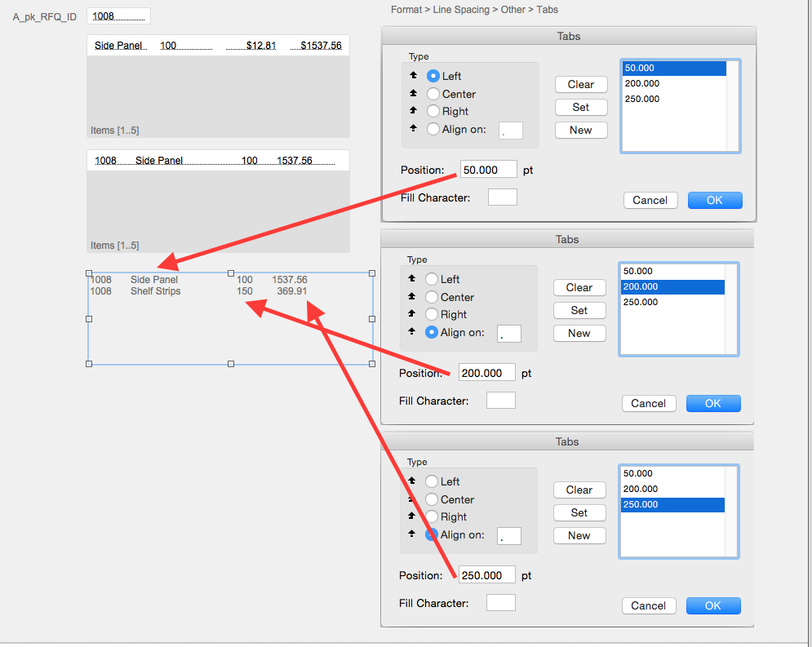Click Align on character field in middle dialog
This screenshot has width=812, height=647.
point(509,334)
